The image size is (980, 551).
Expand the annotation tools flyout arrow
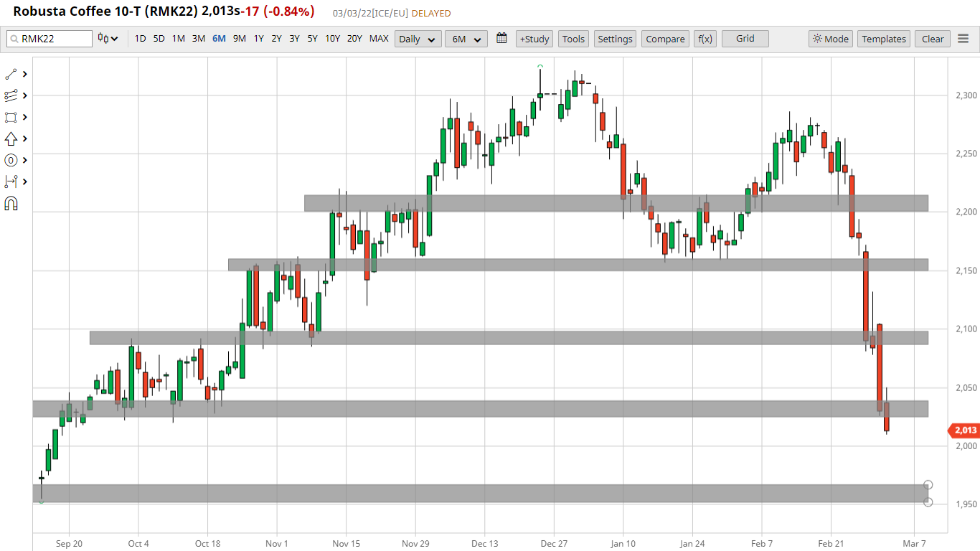pos(25,160)
